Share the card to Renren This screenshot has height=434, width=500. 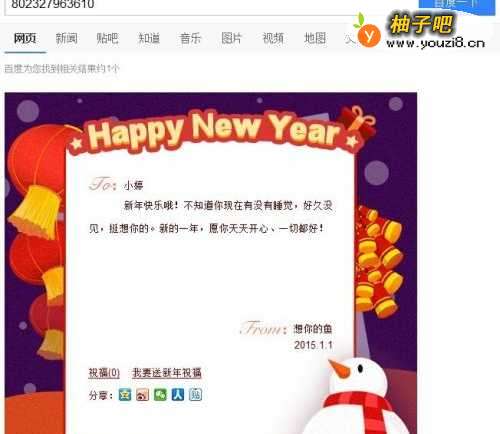pos(178,395)
